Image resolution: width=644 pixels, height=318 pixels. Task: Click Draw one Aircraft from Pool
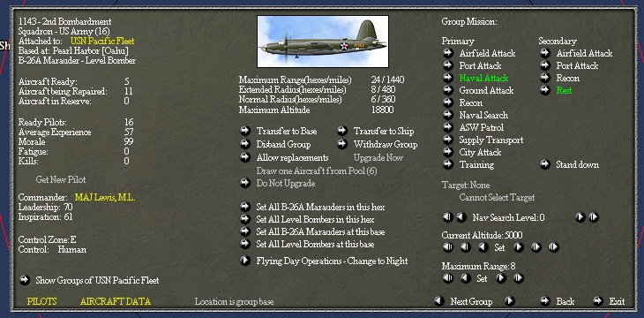(x=317, y=170)
